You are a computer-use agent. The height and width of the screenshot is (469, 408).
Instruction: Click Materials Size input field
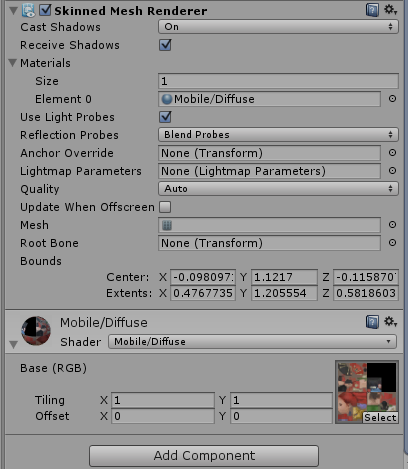pyautogui.click(x=278, y=81)
